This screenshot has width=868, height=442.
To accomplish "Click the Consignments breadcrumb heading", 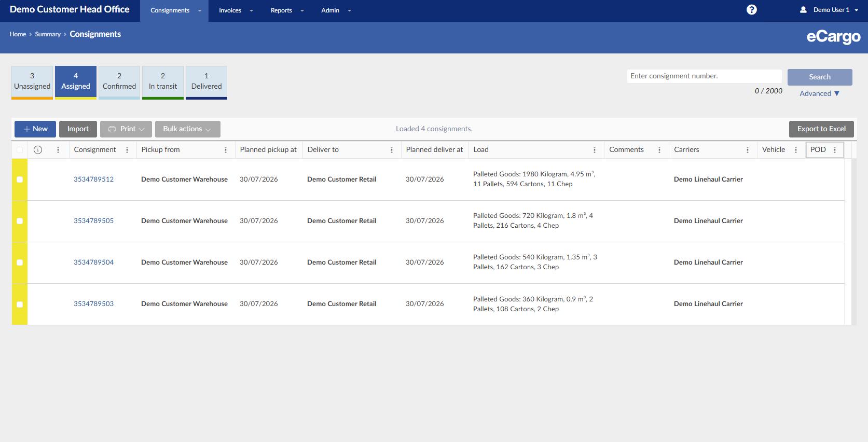I will point(95,34).
